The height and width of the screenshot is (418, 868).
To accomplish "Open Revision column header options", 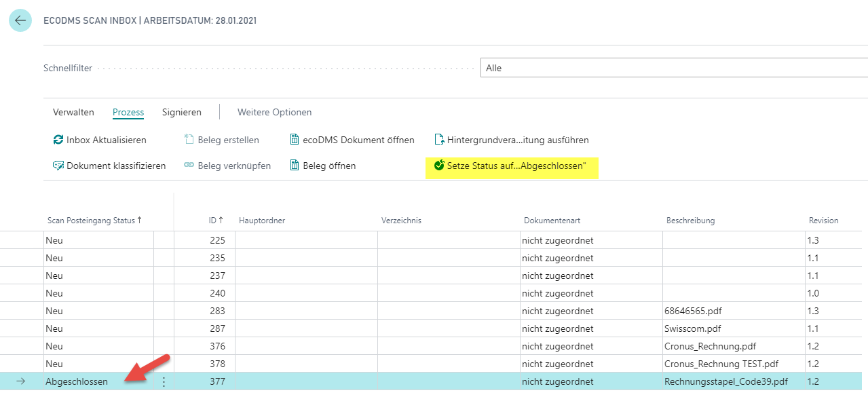I will click(x=824, y=221).
